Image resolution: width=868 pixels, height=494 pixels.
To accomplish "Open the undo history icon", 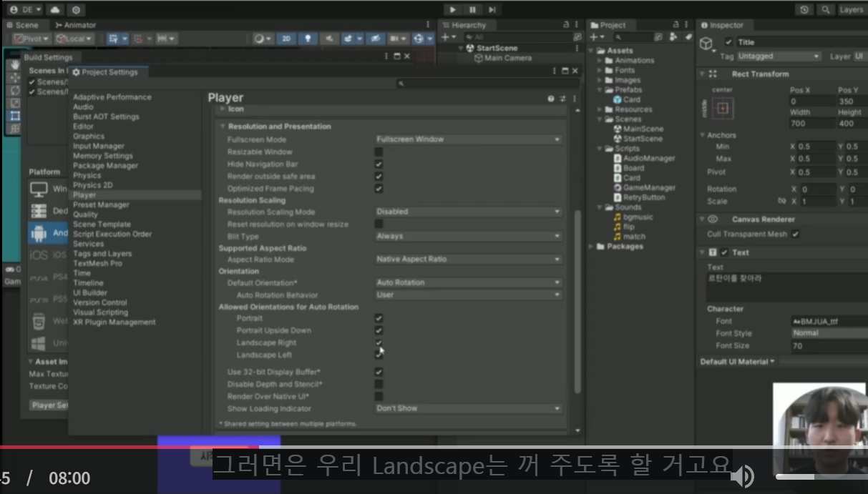I will click(x=804, y=9).
